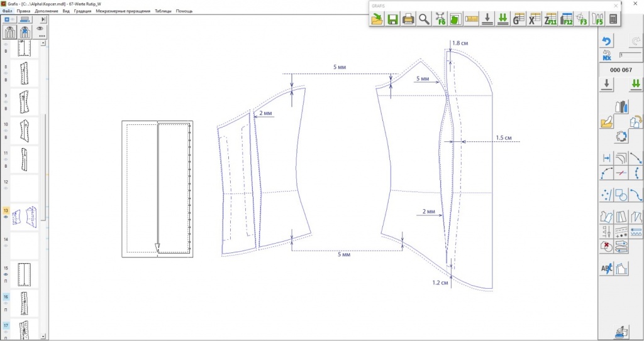Click the green floppy disk save icon
This screenshot has width=644, height=341.
[x=392, y=19]
